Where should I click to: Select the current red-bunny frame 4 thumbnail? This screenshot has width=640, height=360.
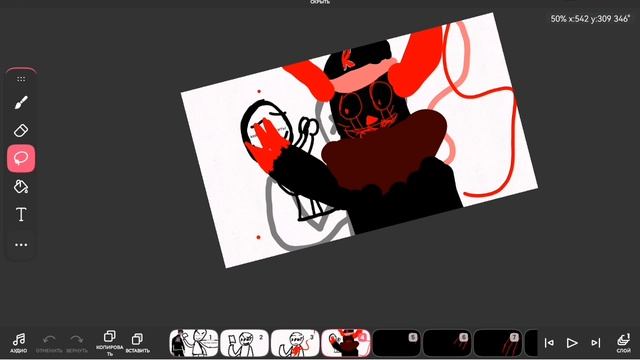click(345, 343)
